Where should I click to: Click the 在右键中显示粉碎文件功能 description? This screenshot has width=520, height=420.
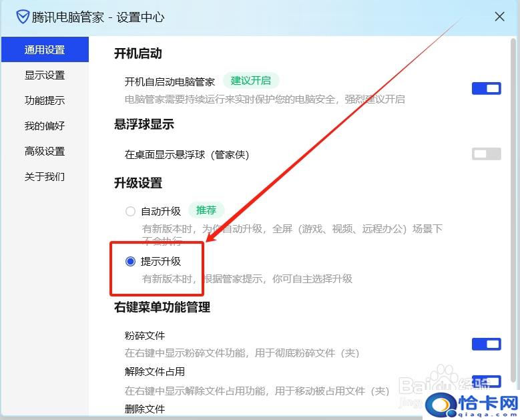coord(242,353)
